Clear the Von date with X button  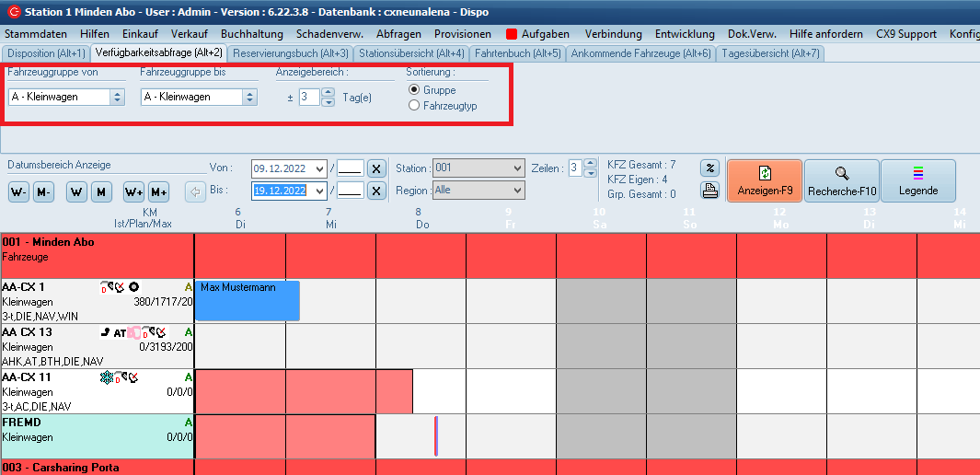(x=375, y=168)
